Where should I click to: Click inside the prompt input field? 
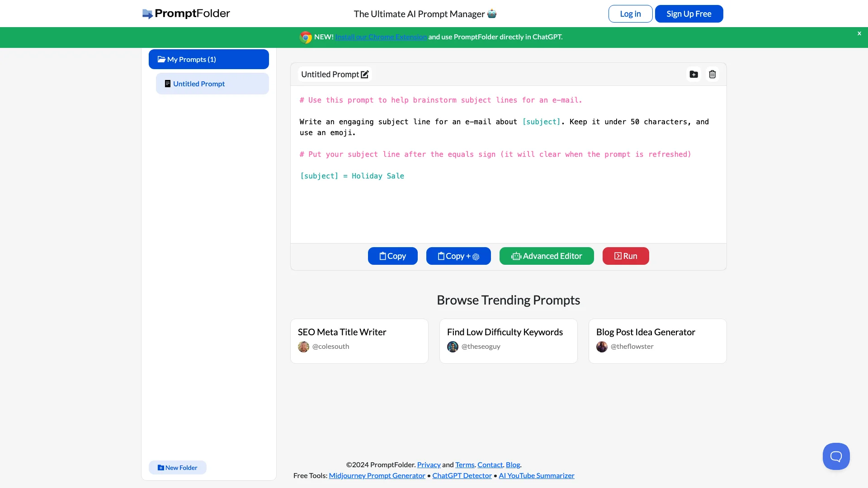click(x=508, y=167)
